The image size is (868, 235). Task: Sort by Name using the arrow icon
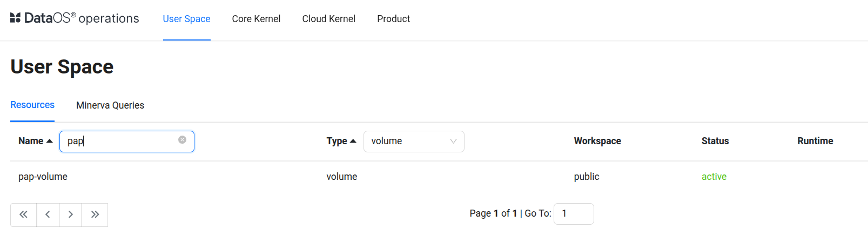(50, 141)
